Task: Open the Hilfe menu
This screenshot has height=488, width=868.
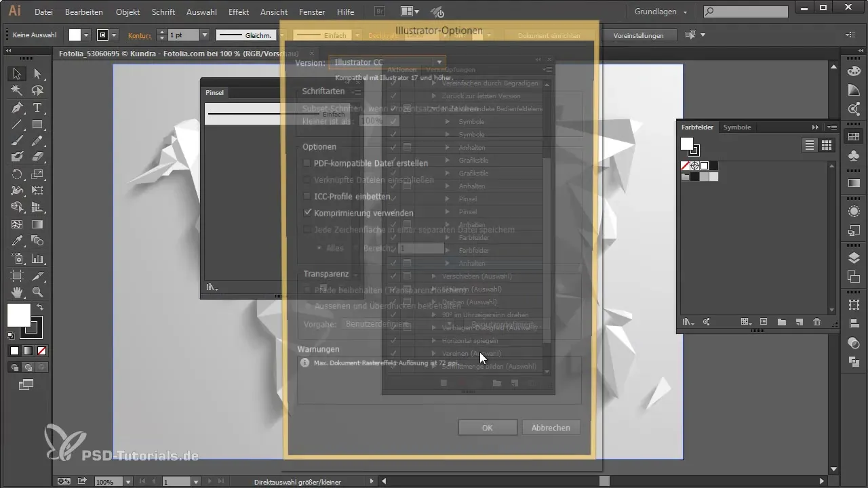Action: (x=345, y=12)
